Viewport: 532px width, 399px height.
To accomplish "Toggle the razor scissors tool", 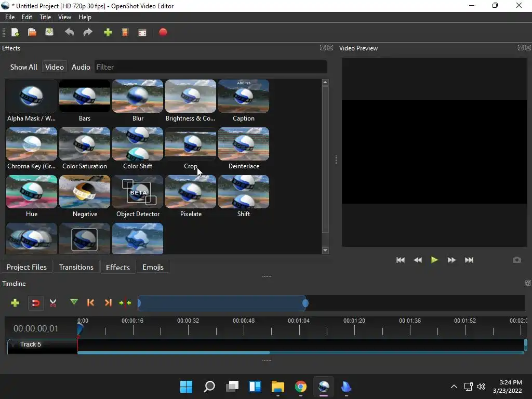I will click(53, 303).
